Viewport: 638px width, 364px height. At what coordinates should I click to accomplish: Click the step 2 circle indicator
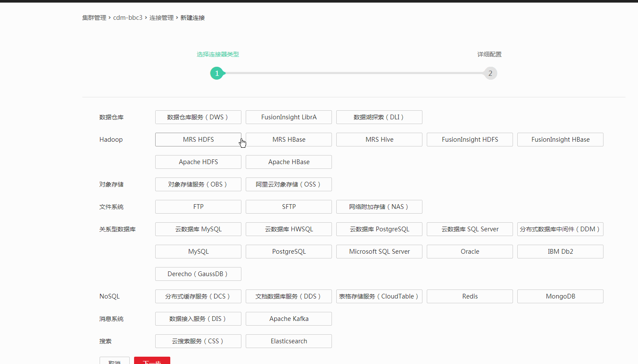pos(490,73)
